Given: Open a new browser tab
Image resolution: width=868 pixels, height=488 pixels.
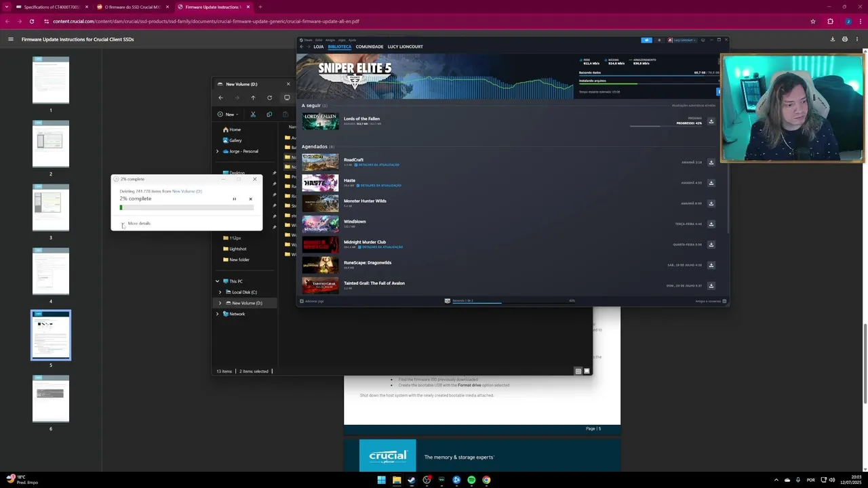Looking at the screenshot, I should point(260,7).
